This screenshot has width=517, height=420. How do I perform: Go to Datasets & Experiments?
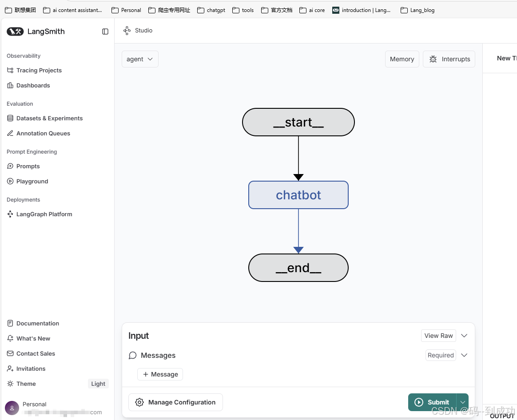pos(49,118)
